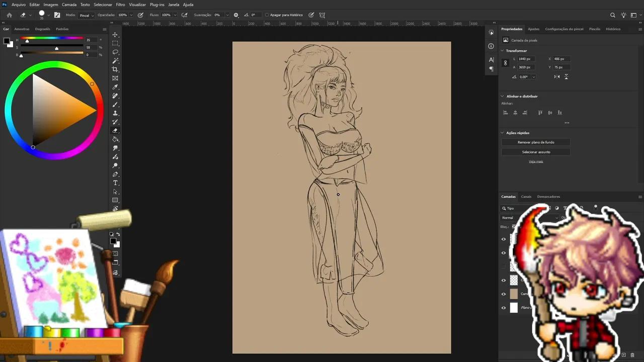Select the Pen tool
This screenshot has height=362, width=644.
115,174
